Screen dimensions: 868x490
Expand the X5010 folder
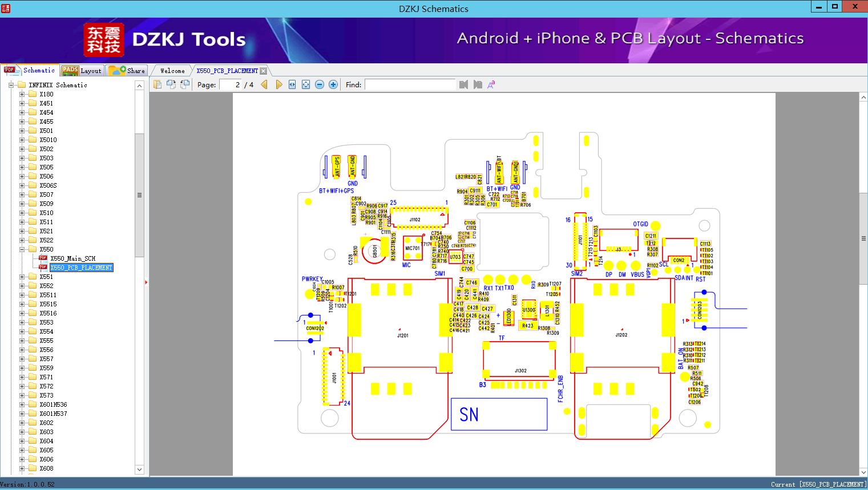[22, 140]
